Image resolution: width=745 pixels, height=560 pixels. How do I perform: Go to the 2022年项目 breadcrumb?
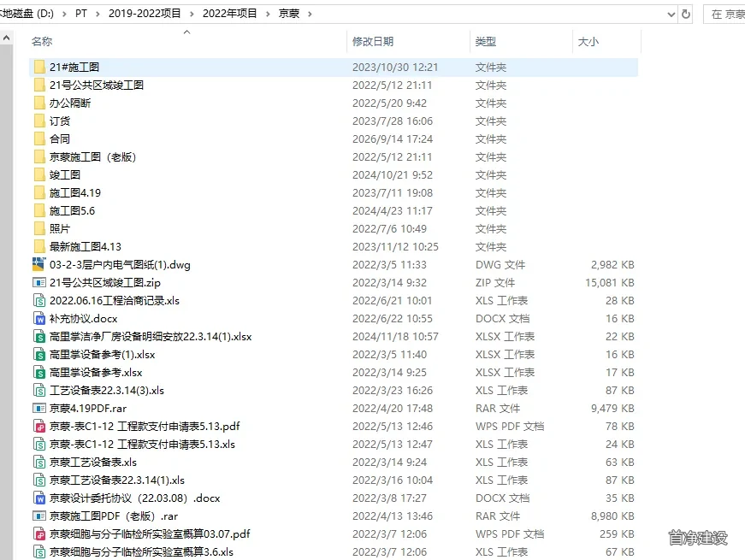point(229,14)
